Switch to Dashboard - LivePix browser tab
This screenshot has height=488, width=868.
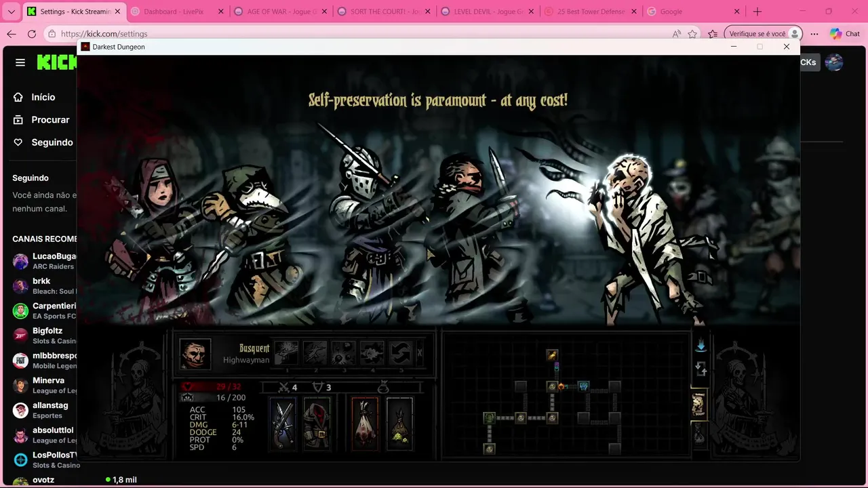point(178,12)
